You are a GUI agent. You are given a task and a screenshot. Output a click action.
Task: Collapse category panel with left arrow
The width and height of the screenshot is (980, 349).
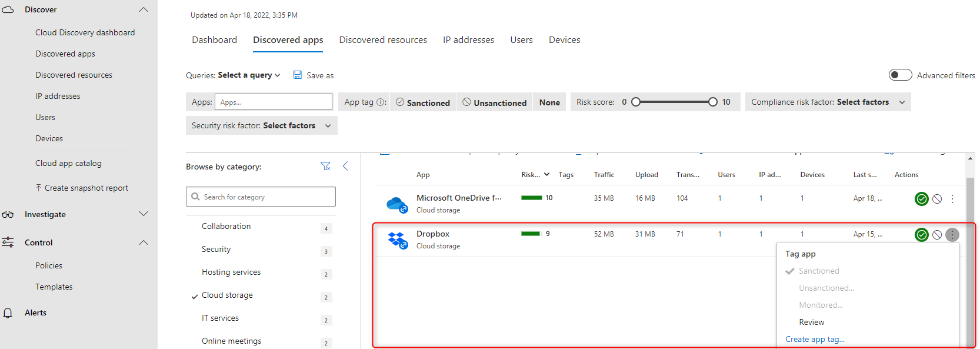pyautogui.click(x=345, y=167)
